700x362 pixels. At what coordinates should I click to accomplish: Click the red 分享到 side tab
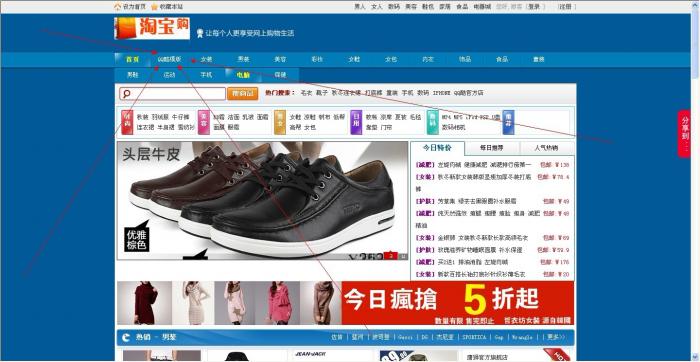684,133
